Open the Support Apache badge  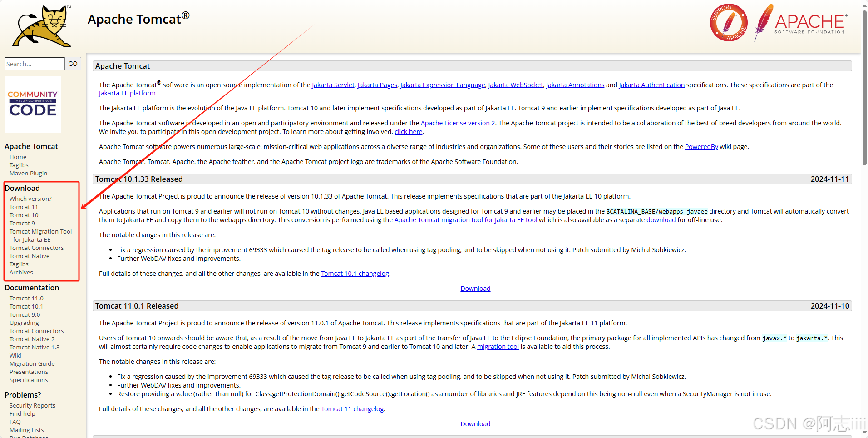729,23
